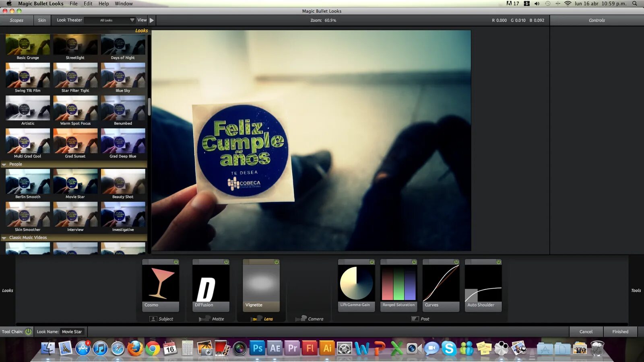The width and height of the screenshot is (644, 362).
Task: Toggle the Tool Chain power button
Action: 28,332
